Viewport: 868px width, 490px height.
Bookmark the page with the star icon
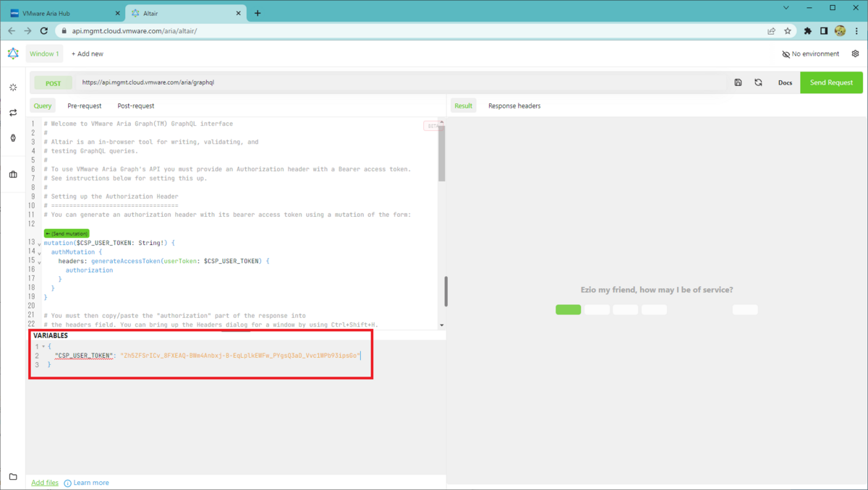click(788, 31)
